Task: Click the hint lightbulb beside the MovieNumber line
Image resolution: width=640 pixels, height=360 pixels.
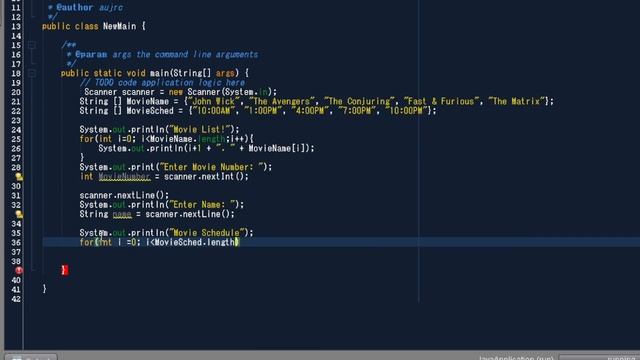Action: (x=19, y=177)
